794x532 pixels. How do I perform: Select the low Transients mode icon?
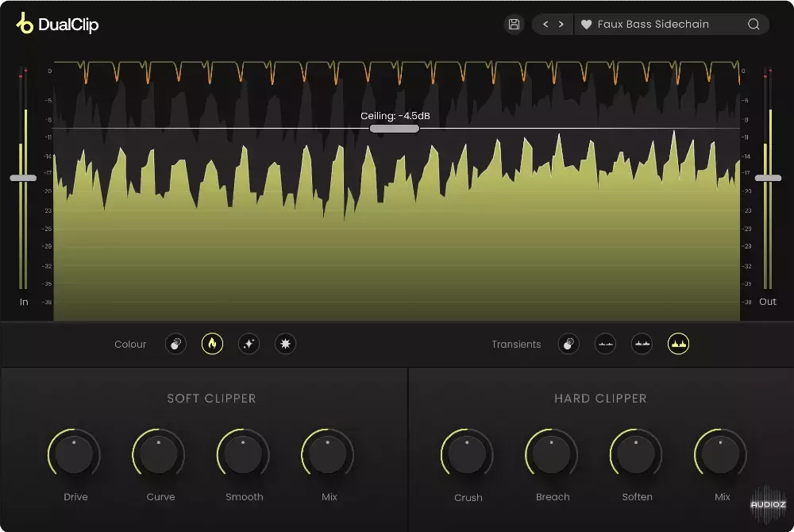(605, 344)
